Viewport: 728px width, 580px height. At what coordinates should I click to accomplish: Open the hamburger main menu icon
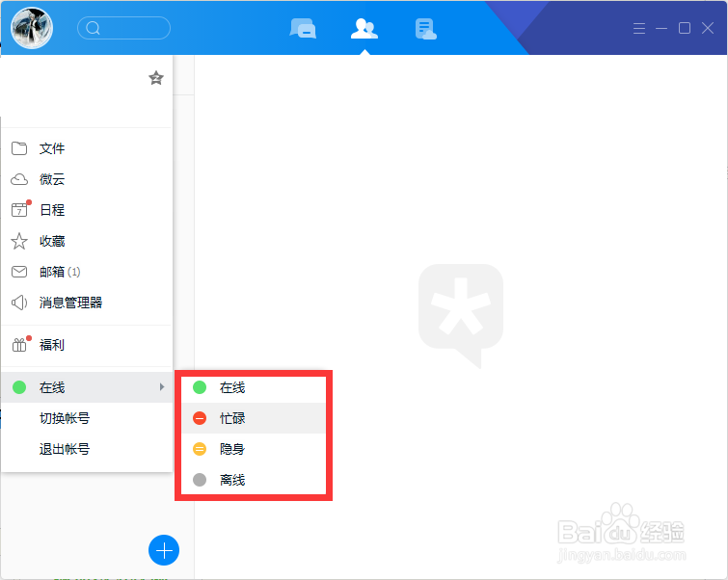(x=639, y=28)
